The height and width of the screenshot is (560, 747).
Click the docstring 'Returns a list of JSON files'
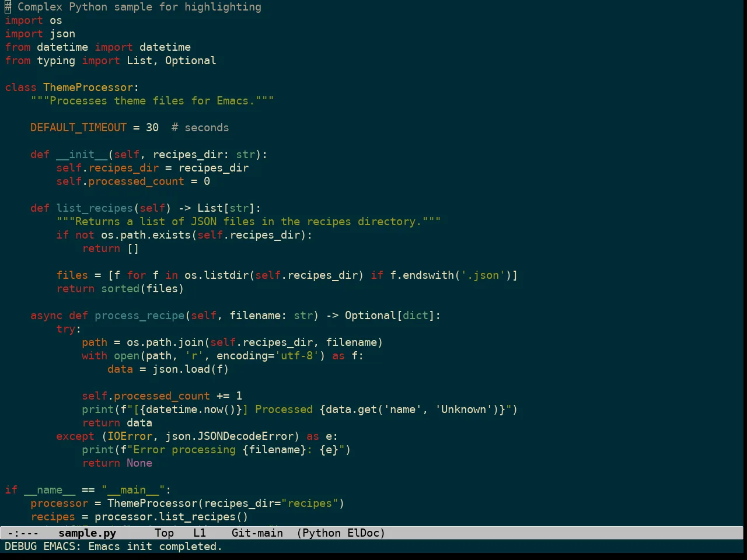(x=249, y=222)
